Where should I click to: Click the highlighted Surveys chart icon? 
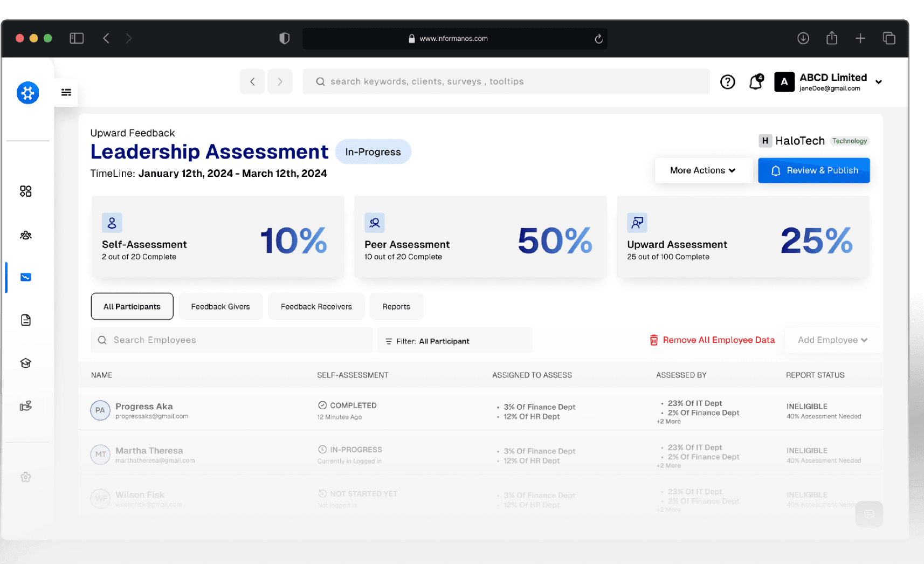tap(25, 277)
